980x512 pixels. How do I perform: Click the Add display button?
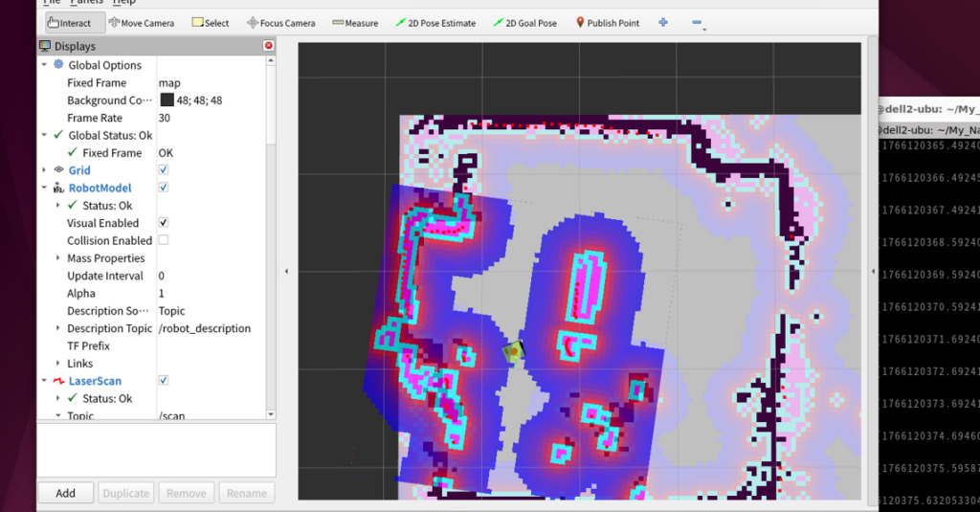point(65,493)
